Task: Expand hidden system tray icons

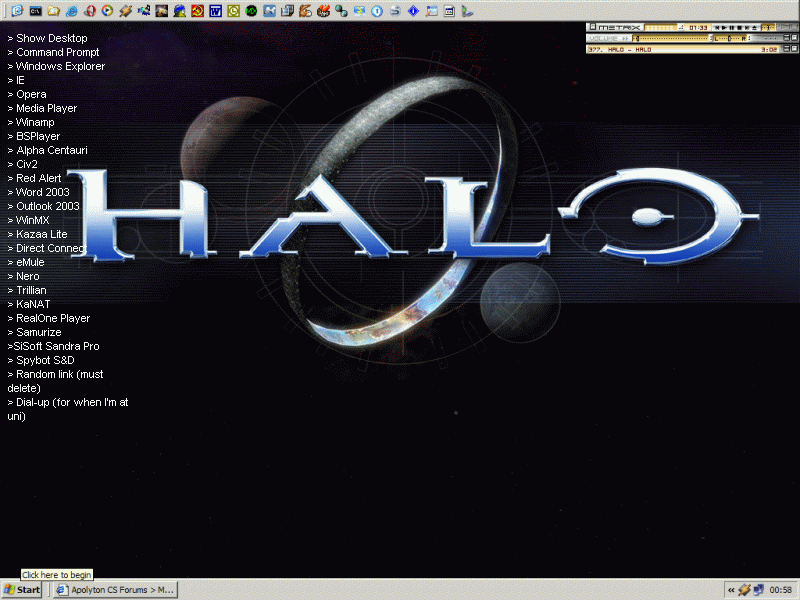Action: tap(731, 590)
